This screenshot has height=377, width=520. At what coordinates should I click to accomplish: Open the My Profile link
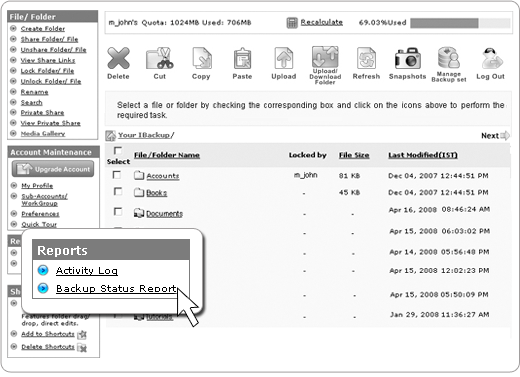pos(37,186)
